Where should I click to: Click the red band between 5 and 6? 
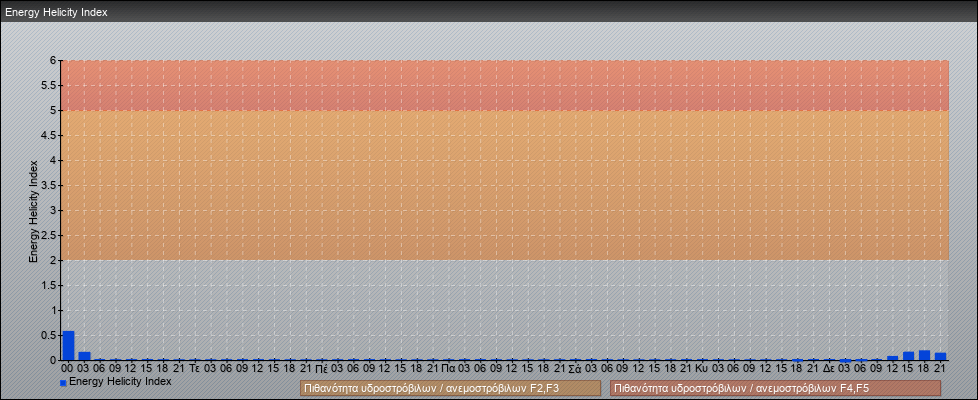pyautogui.click(x=505, y=85)
